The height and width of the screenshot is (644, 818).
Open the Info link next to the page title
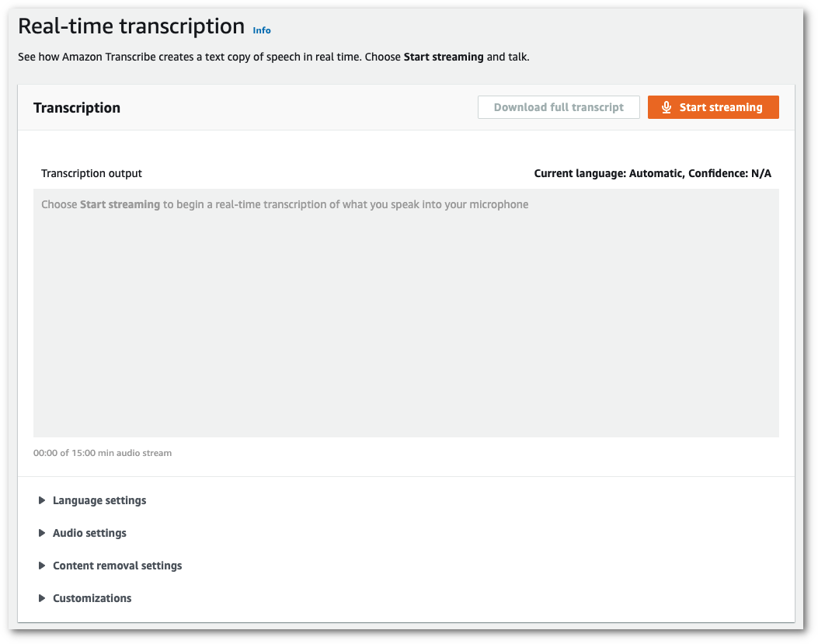point(262,30)
